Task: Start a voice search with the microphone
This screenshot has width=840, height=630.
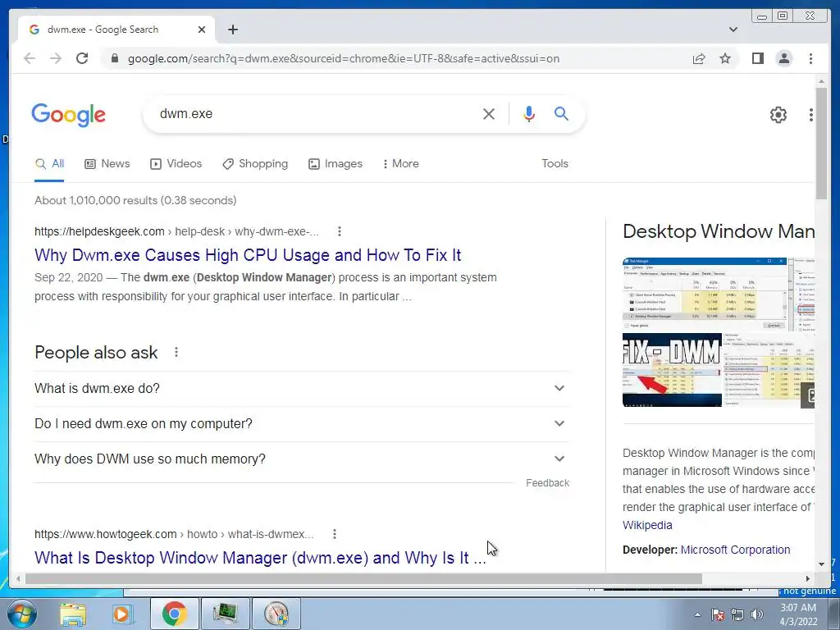Action: pyautogui.click(x=529, y=113)
